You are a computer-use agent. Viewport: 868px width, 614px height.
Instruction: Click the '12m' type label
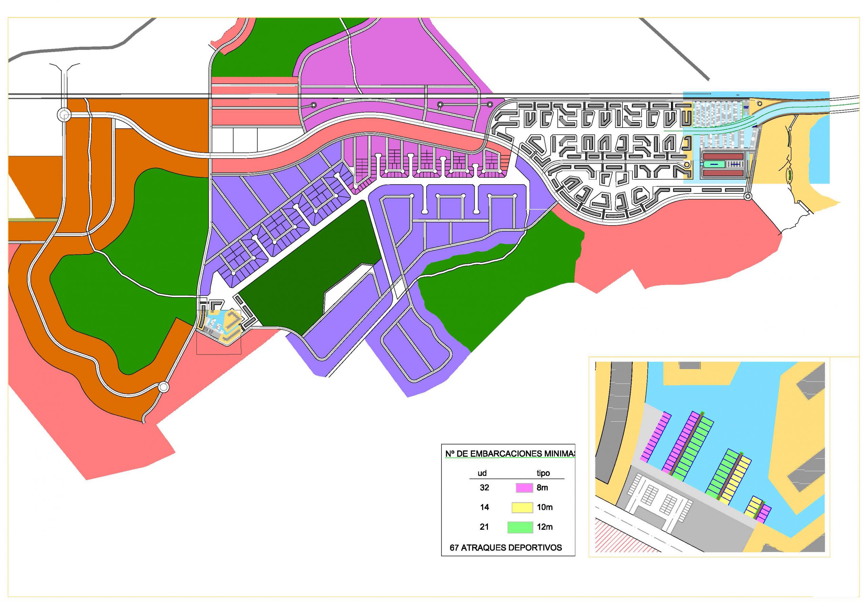click(x=545, y=527)
